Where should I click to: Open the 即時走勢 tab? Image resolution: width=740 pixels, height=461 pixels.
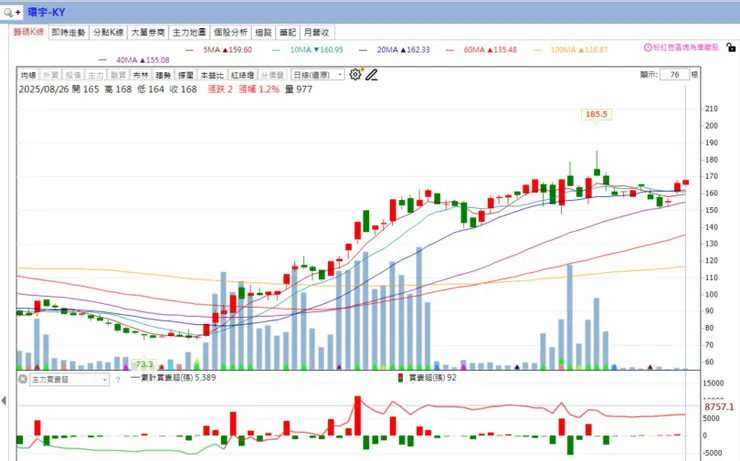click(x=68, y=33)
